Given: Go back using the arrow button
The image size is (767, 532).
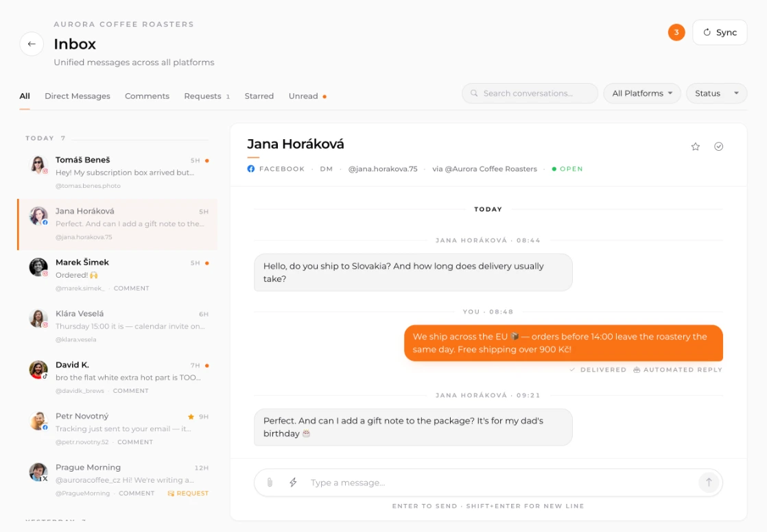Looking at the screenshot, I should (32, 44).
